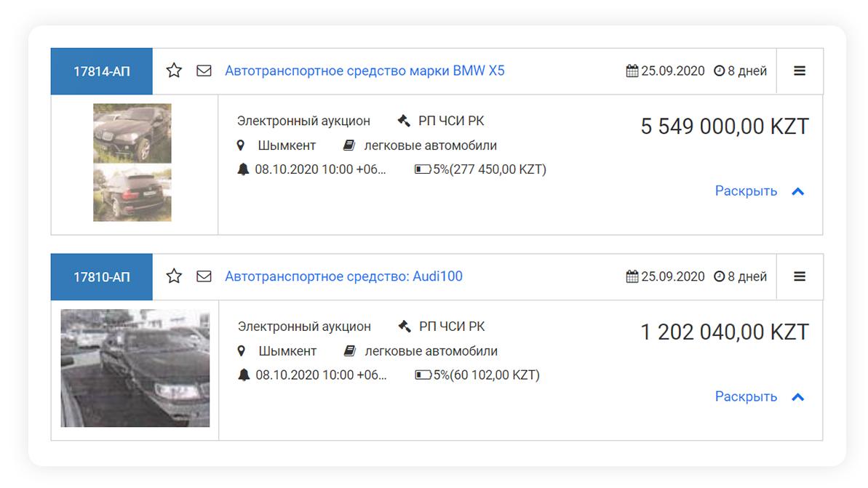Select lot number tab 17814-АП

click(102, 71)
